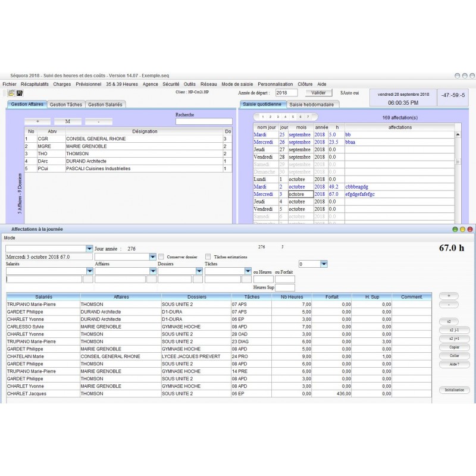Click the save floppy disk icon
The image size is (476, 476).
tap(20, 93)
